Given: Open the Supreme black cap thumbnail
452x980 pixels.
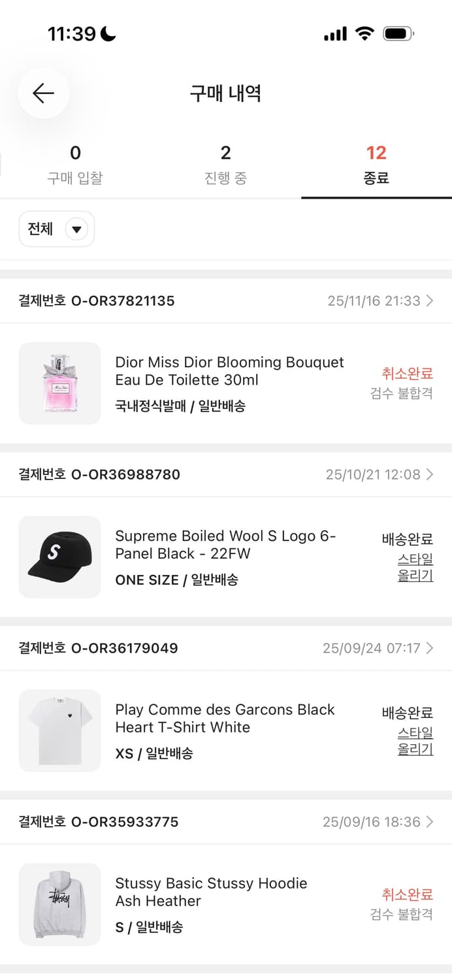Looking at the screenshot, I should 60,557.
